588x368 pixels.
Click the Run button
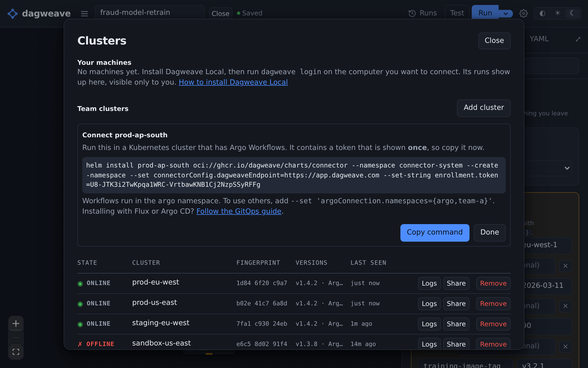tap(485, 13)
